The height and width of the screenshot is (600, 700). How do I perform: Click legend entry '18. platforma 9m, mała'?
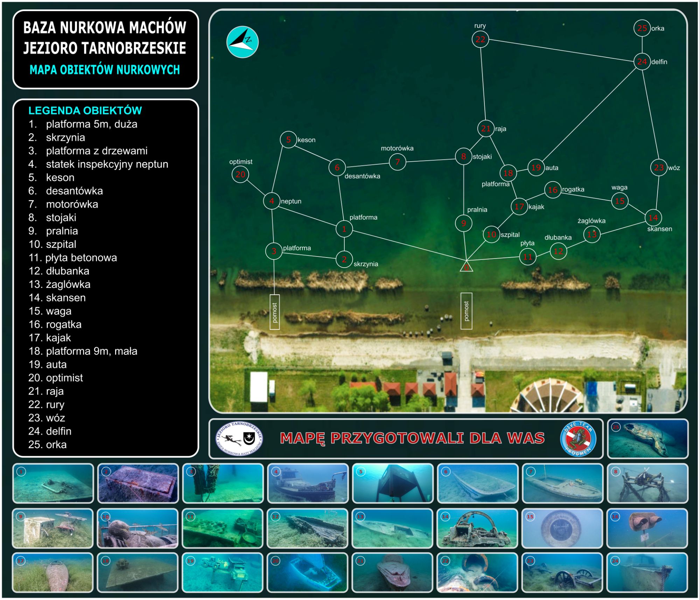pos(83,351)
